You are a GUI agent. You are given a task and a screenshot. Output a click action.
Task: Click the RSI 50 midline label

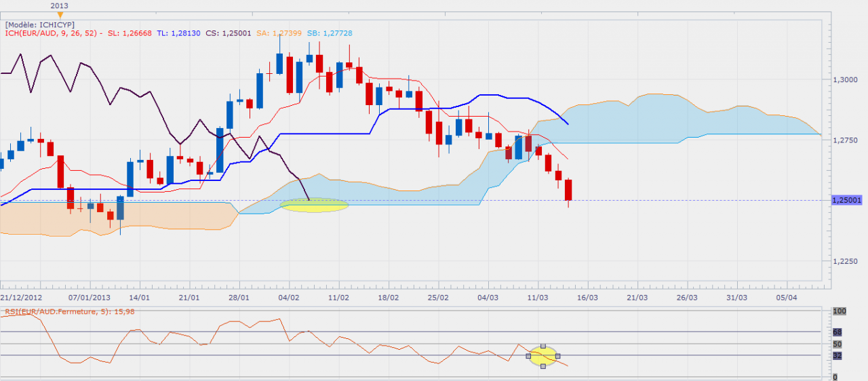(837, 344)
